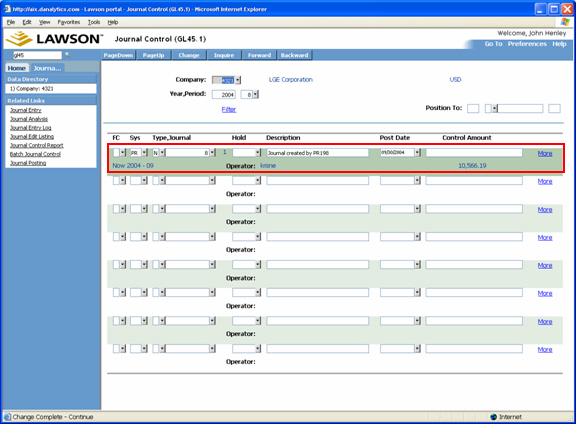Switch to the Home tab
The height and width of the screenshot is (425, 576).
coord(17,68)
